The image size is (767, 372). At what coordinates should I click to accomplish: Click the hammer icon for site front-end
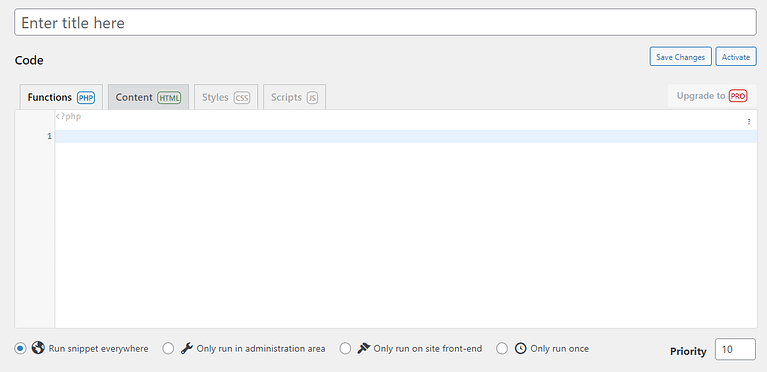click(363, 349)
